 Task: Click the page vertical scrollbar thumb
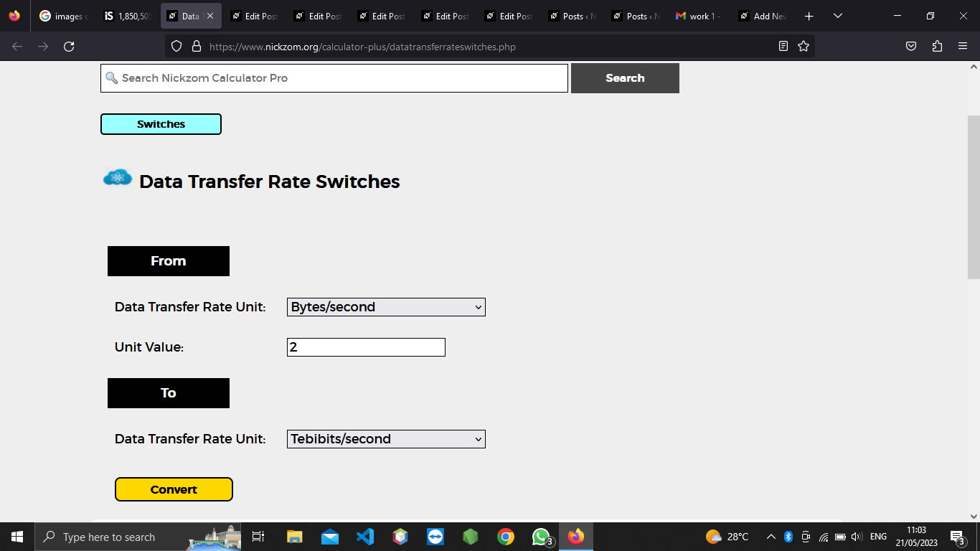[x=974, y=197]
